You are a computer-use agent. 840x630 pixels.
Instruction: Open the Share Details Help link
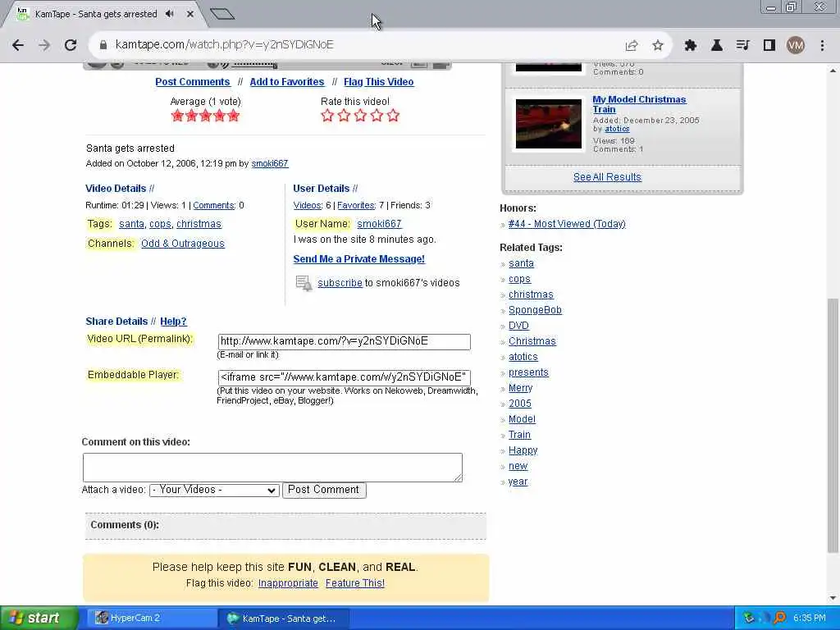point(173,322)
